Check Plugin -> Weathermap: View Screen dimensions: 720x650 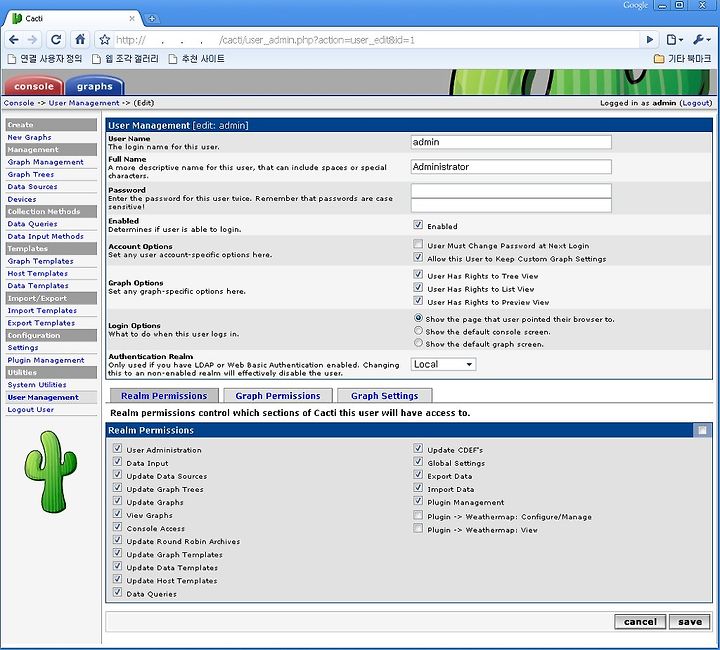pyautogui.click(x=418, y=528)
